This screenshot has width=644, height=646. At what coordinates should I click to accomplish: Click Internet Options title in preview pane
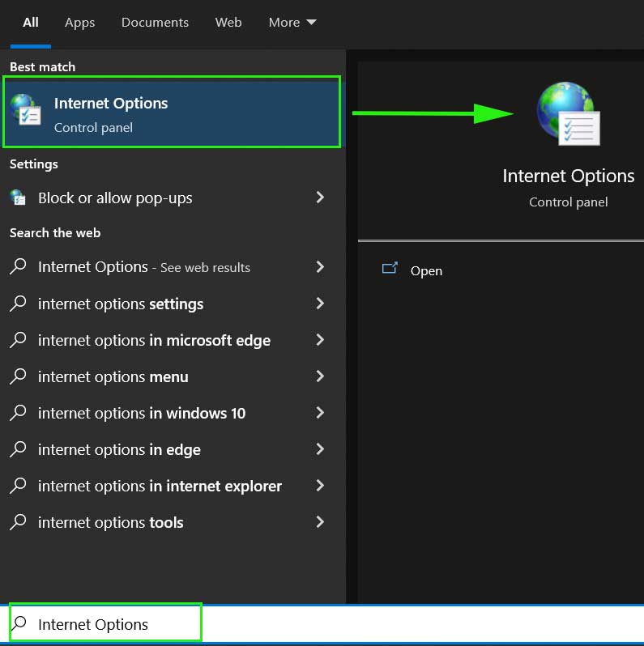click(x=568, y=176)
